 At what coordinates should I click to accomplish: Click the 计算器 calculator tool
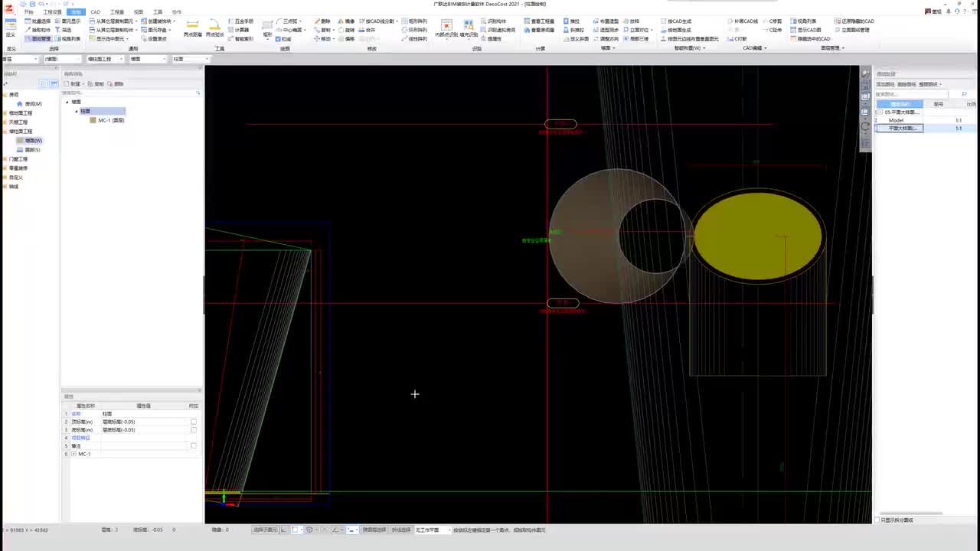point(239,30)
